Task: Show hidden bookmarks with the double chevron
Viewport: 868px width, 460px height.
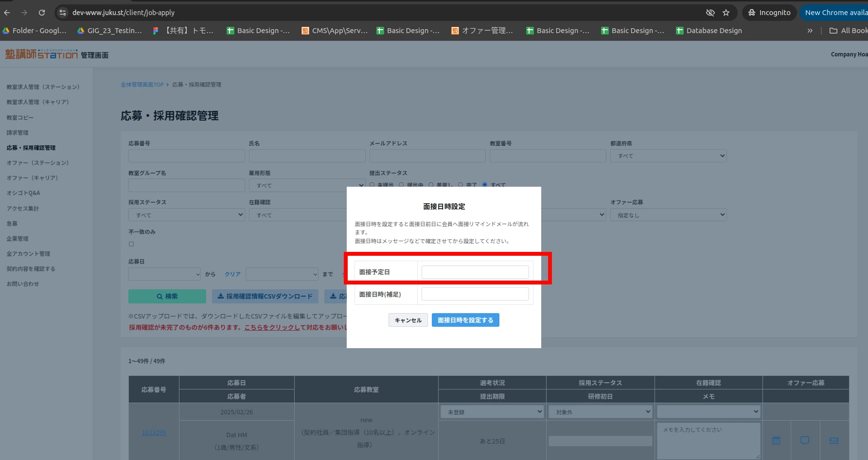Action: [x=810, y=31]
